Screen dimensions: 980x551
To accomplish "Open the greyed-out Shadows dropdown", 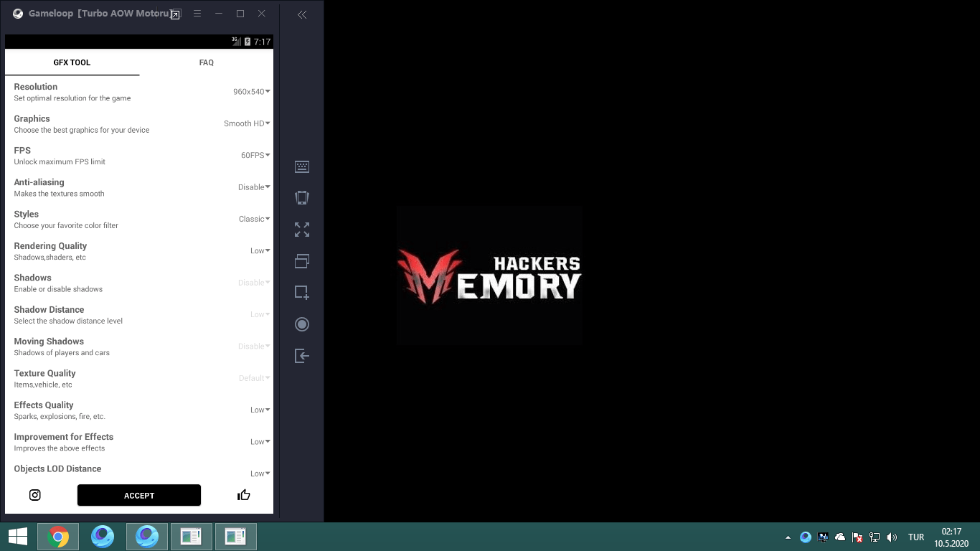I will click(x=254, y=283).
